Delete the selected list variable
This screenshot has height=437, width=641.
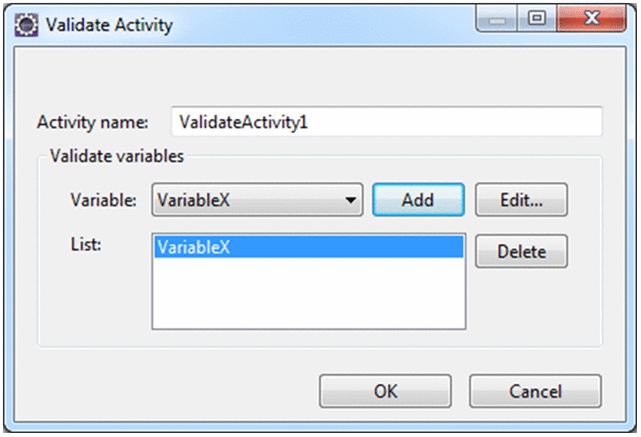[521, 251]
